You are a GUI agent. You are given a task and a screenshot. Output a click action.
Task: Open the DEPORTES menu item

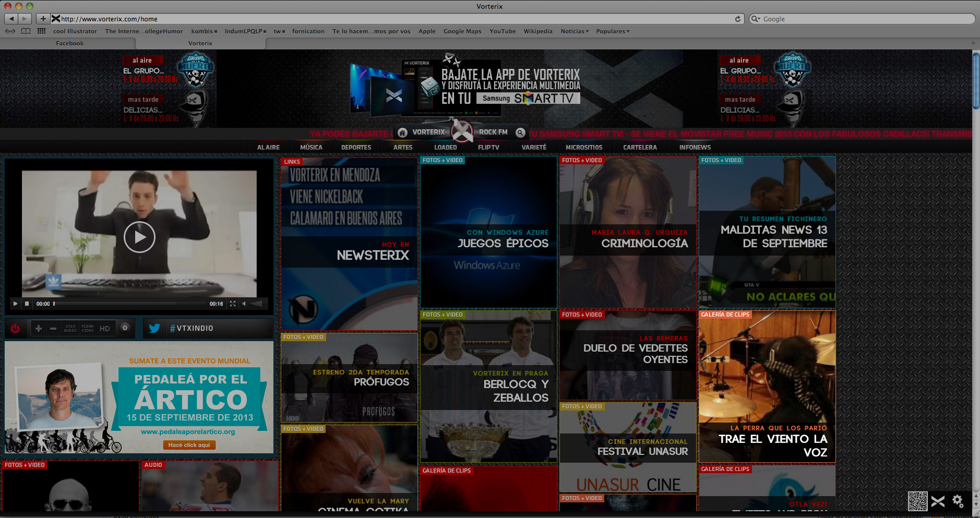[356, 148]
